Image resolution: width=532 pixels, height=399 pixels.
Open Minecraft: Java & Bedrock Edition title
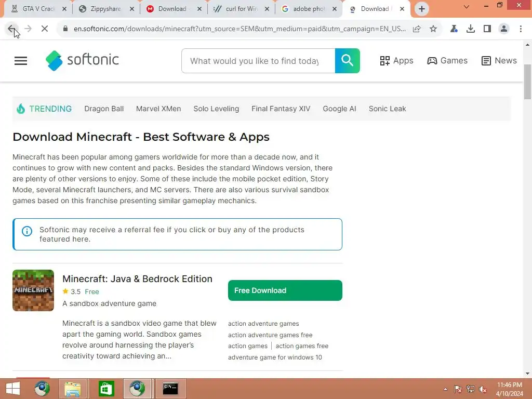coord(137,279)
